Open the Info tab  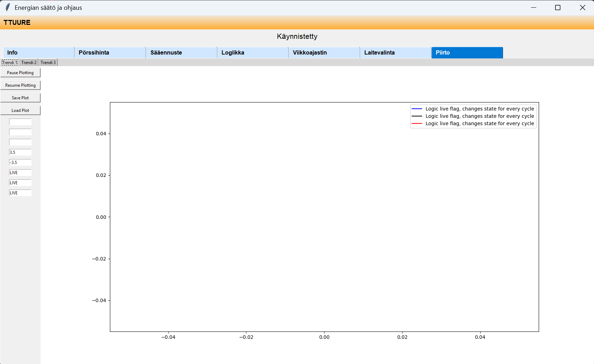pos(39,52)
